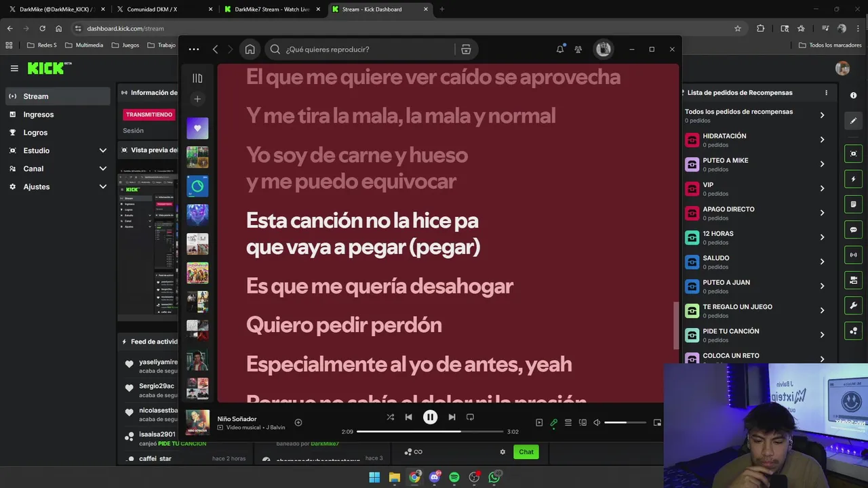Viewport: 868px width, 488px height.
Task: Expand Spotify Your Library
Action: (x=197, y=79)
